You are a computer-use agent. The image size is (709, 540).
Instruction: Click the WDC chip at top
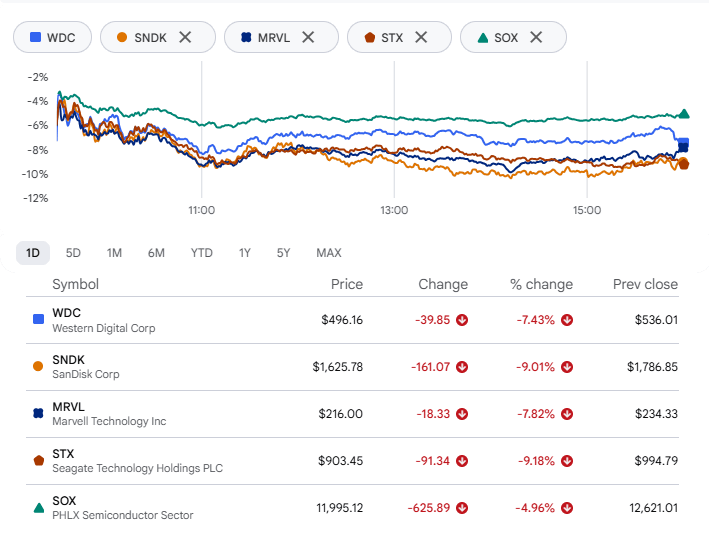pos(52,37)
